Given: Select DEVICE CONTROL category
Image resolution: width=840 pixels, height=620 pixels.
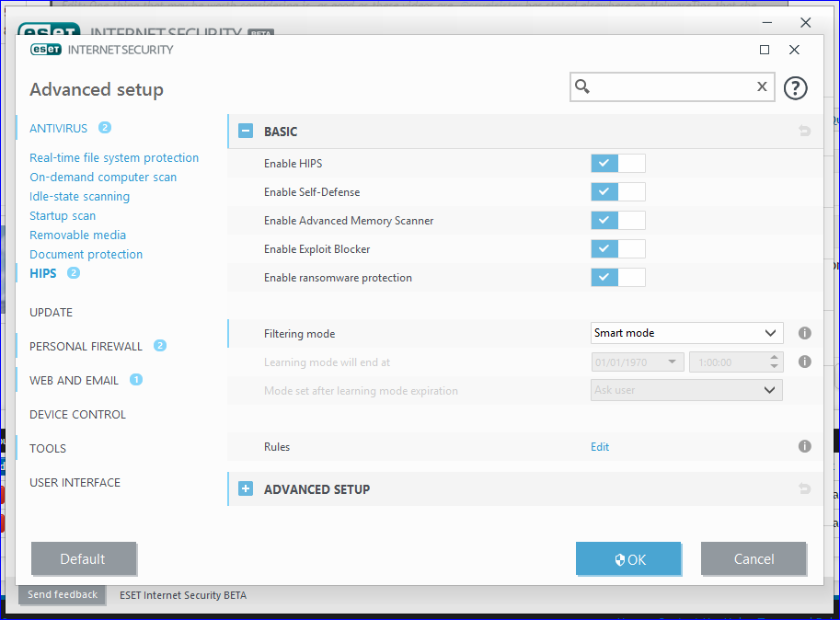Looking at the screenshot, I should tap(77, 414).
